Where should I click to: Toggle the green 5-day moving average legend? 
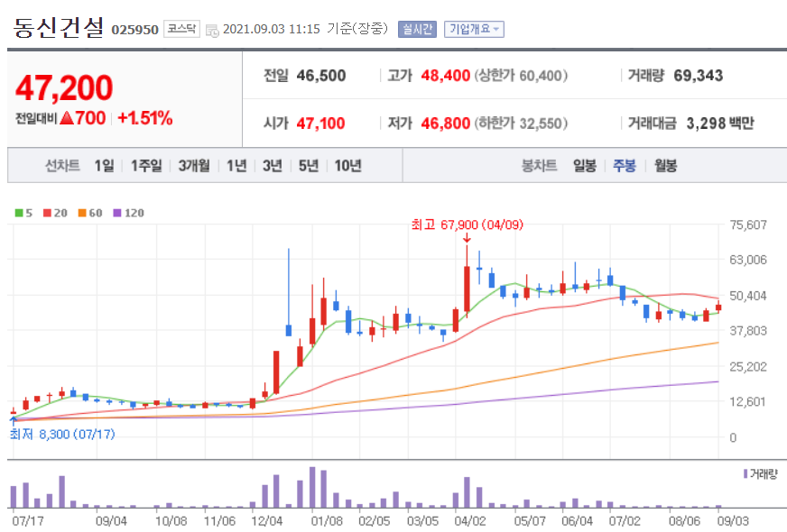click(23, 211)
